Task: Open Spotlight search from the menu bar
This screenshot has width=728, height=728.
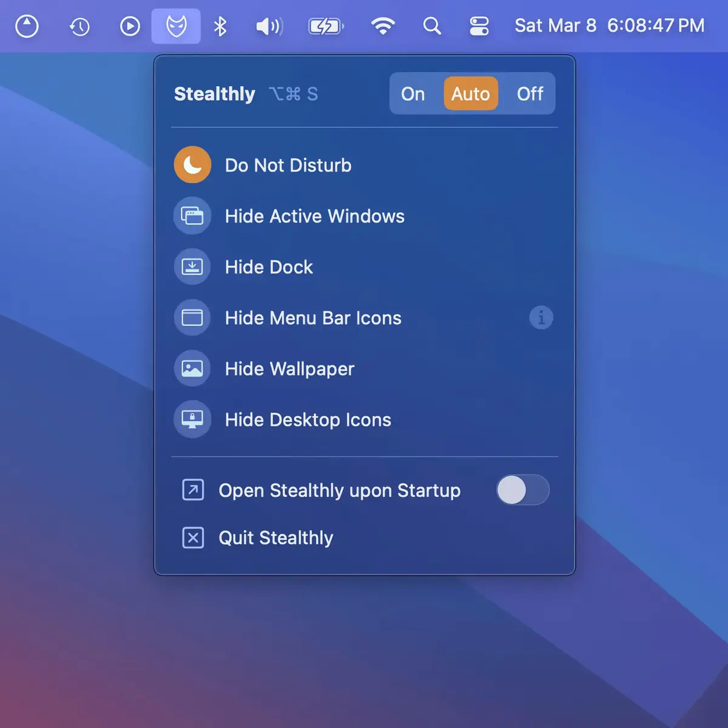Action: [431, 25]
